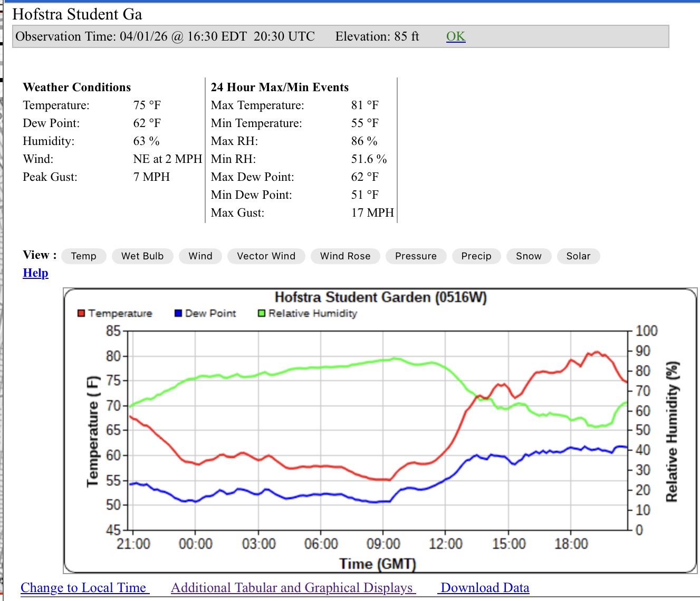This screenshot has width=700, height=601.
Task: Open Additional Tabular and Graphical Displays
Action: (293, 588)
